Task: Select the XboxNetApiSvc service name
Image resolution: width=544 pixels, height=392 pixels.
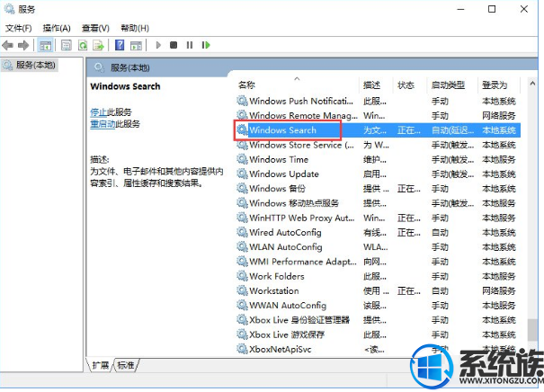Action: pyautogui.click(x=281, y=349)
